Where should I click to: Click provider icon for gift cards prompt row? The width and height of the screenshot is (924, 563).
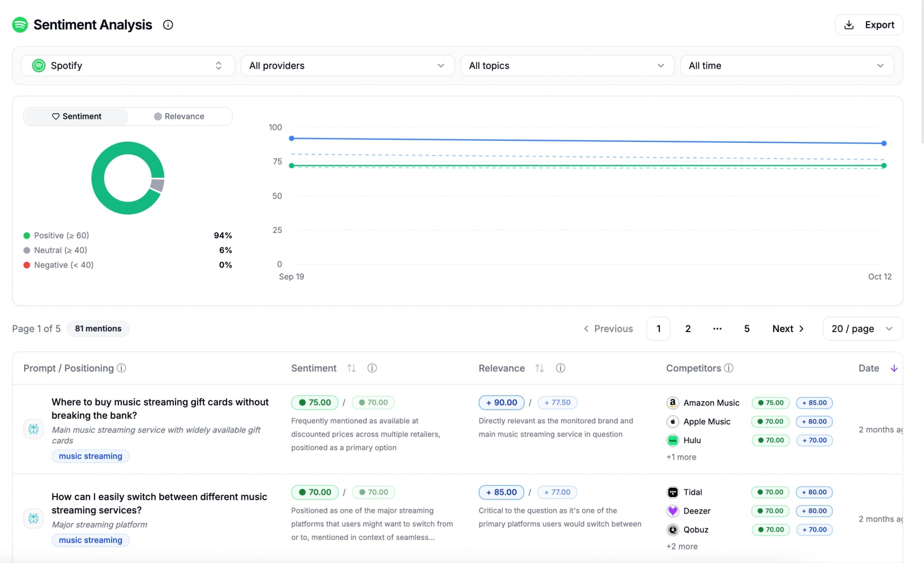(34, 429)
